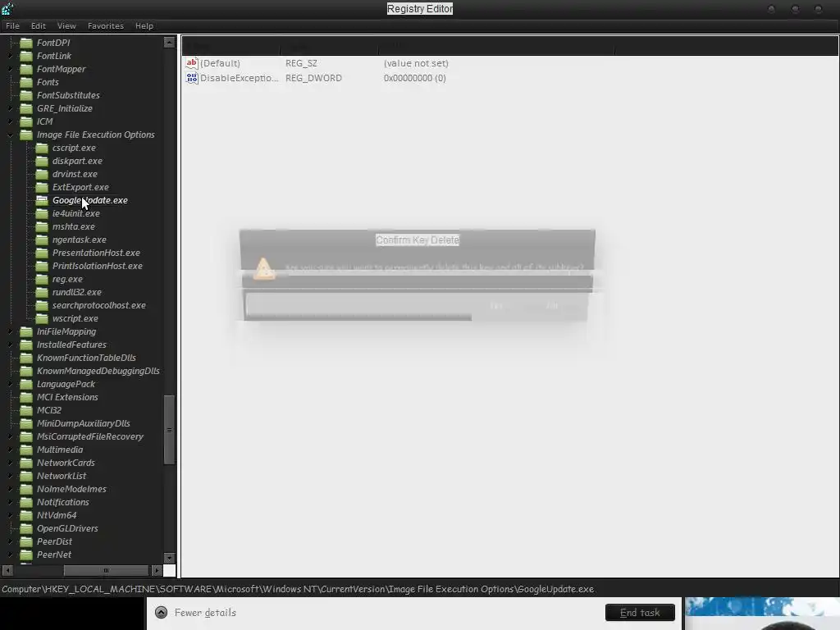
Task: Click the horizontal scrollbar thumb in tree pane
Action: click(106, 570)
